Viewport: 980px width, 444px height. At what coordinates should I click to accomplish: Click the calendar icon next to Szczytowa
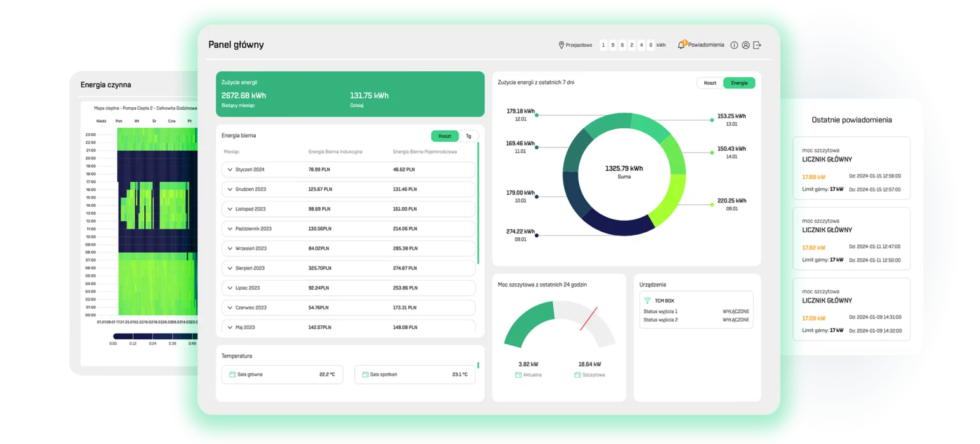click(x=577, y=375)
